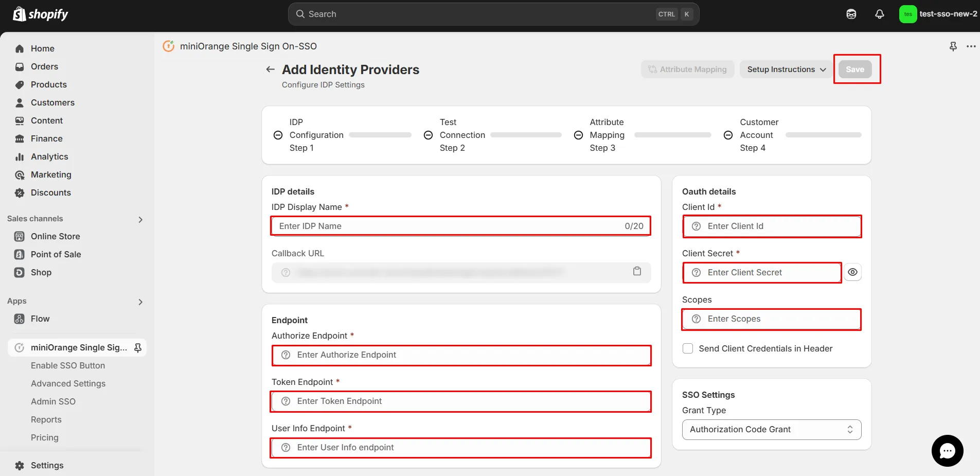Focus the Token Endpoint field
Image resolution: width=980 pixels, height=476 pixels.
click(x=461, y=401)
